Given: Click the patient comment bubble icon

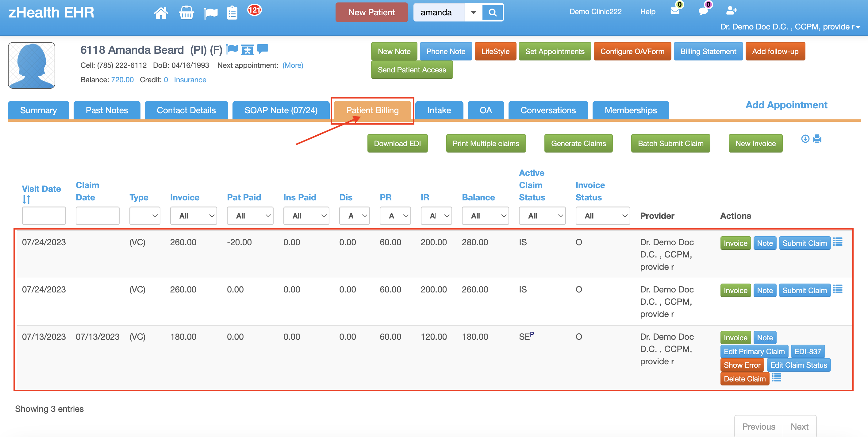Looking at the screenshot, I should [263, 49].
